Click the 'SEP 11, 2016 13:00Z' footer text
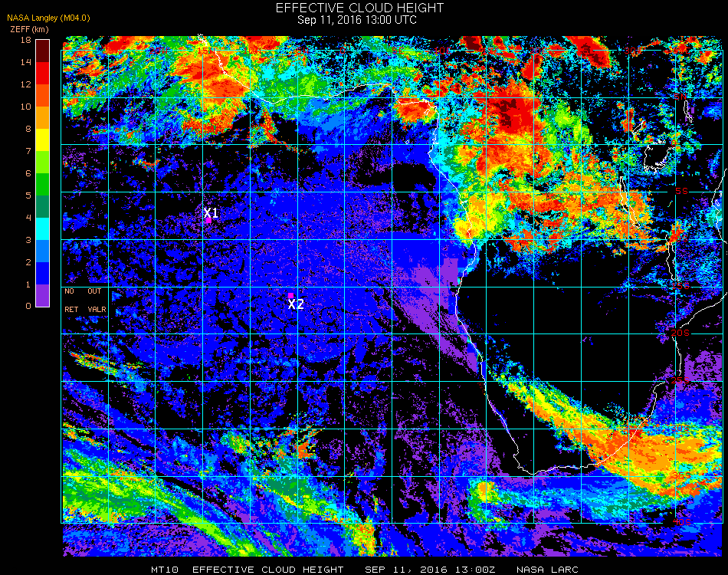728x575 pixels. [430, 570]
